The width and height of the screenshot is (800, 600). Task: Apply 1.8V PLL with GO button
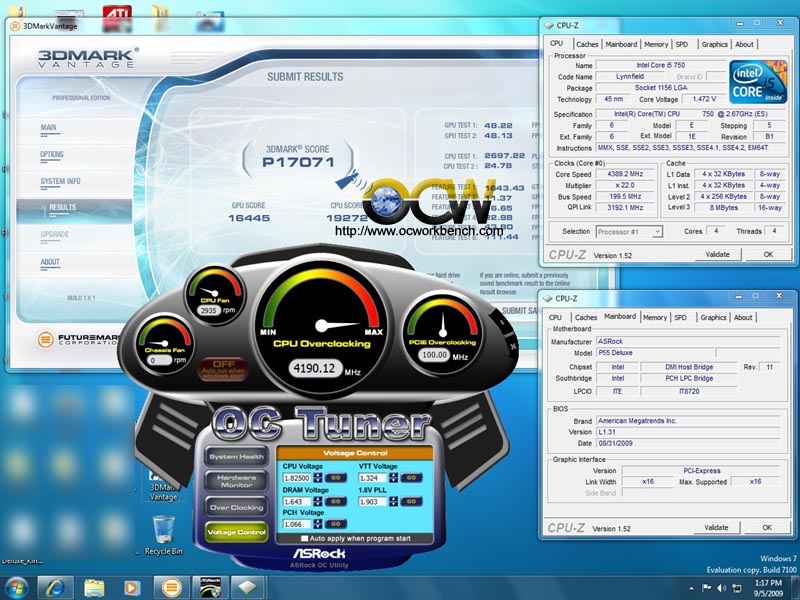click(411, 502)
